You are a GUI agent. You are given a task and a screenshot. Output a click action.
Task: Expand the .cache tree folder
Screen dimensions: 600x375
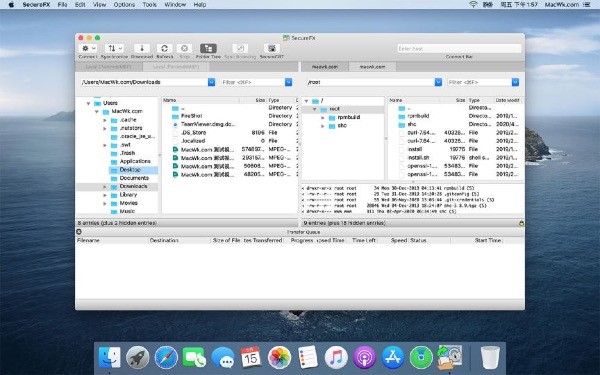[105, 120]
